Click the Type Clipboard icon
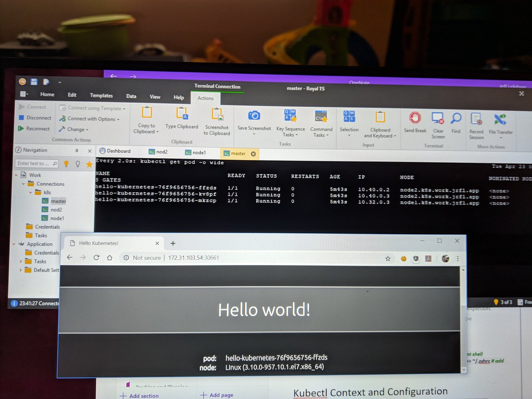This screenshot has width=532, height=399. (182, 113)
